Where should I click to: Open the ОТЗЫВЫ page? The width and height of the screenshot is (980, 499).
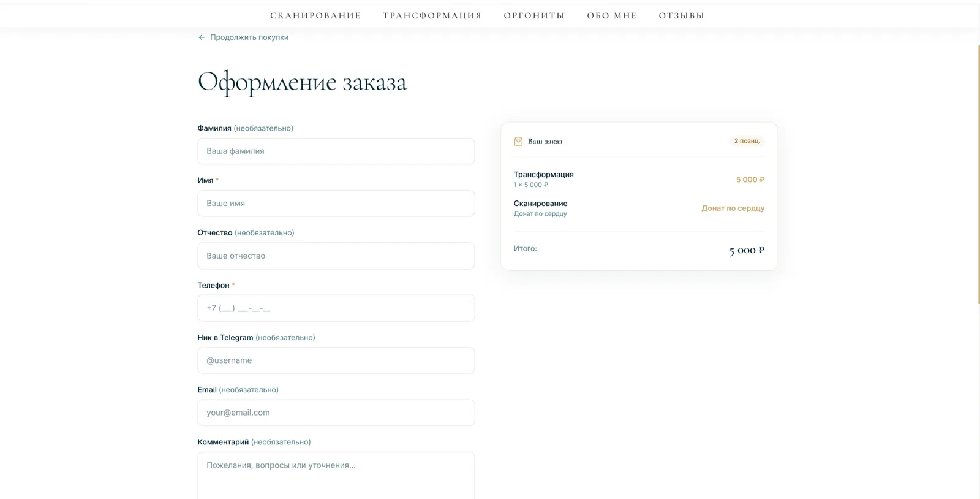[682, 15]
